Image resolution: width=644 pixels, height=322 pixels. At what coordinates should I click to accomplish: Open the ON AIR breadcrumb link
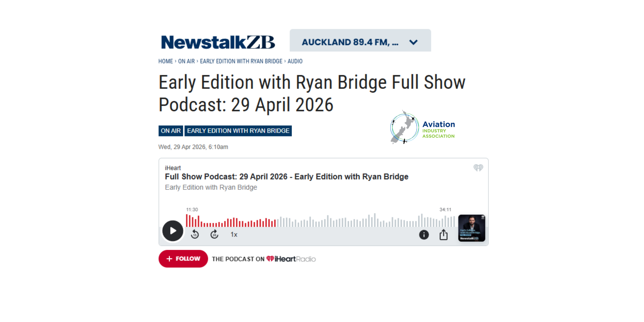click(186, 61)
